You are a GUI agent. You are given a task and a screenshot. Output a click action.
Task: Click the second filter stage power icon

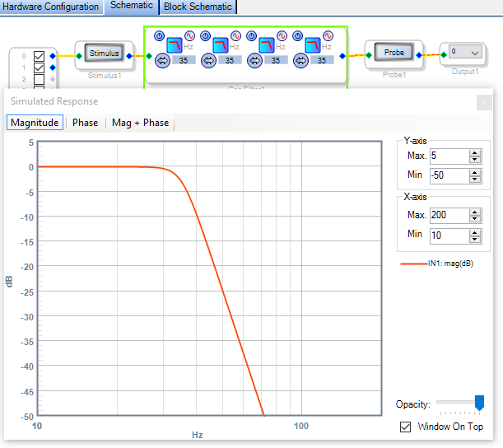coord(206,36)
